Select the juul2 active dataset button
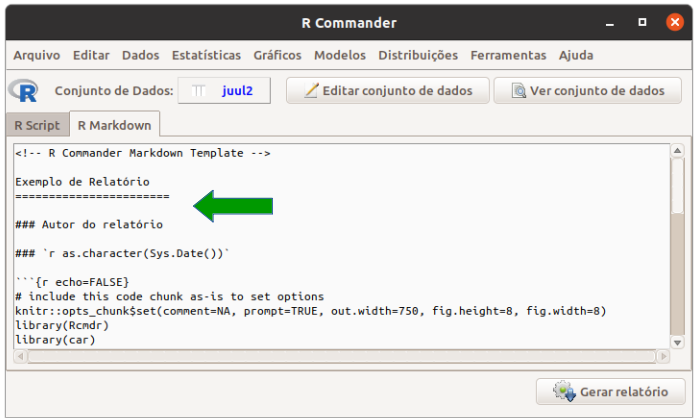 coord(224,91)
